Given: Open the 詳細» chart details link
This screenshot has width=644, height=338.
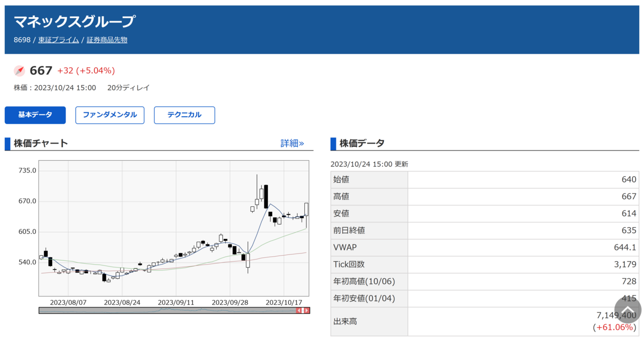Looking at the screenshot, I should point(292,143).
